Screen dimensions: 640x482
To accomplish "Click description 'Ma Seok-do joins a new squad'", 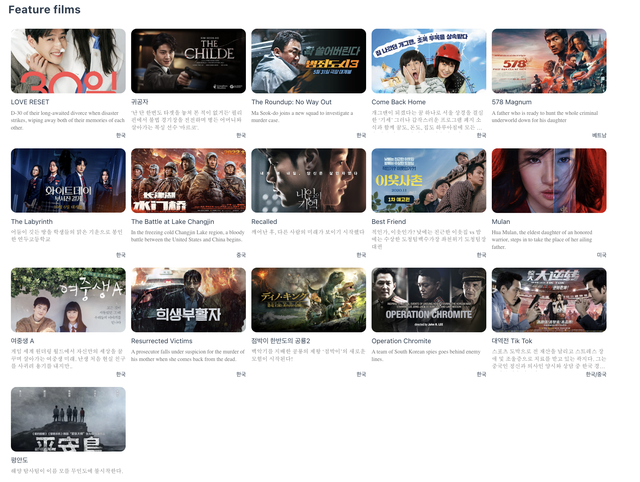I will click(302, 117).
